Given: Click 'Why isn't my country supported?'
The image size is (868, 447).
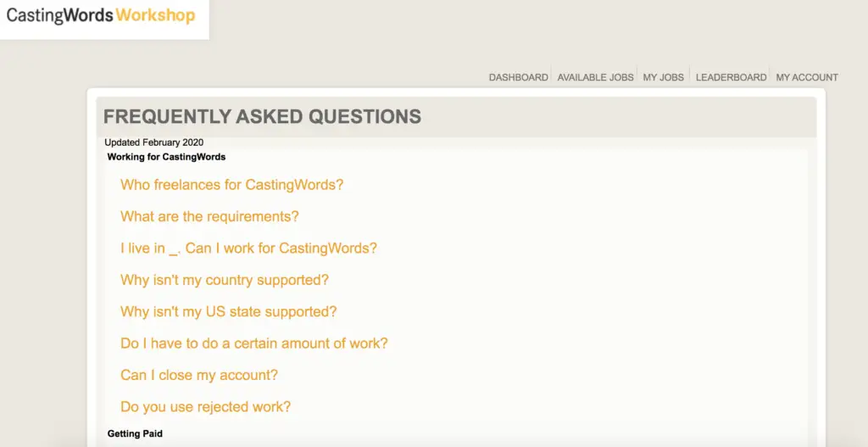Looking at the screenshot, I should click(x=225, y=280).
